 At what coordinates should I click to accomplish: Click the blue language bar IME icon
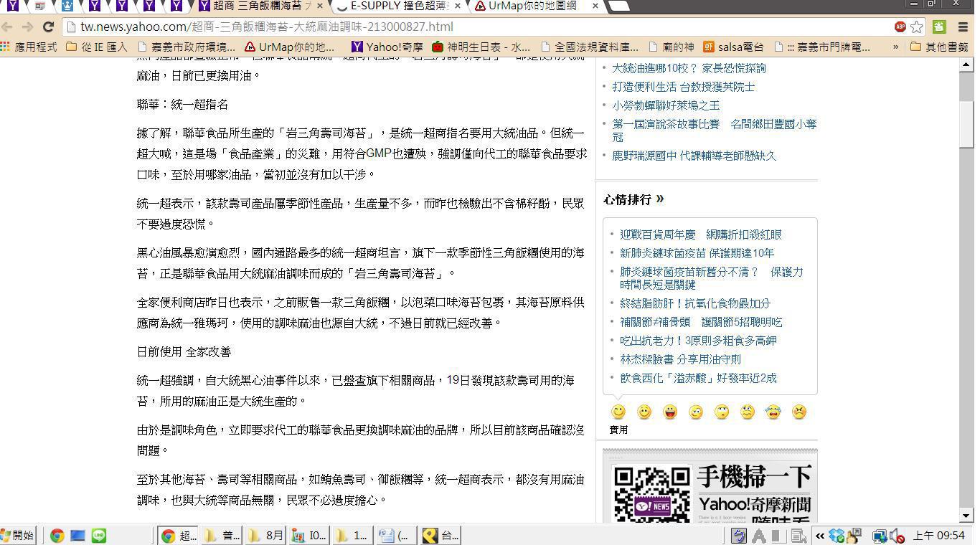tap(738, 536)
